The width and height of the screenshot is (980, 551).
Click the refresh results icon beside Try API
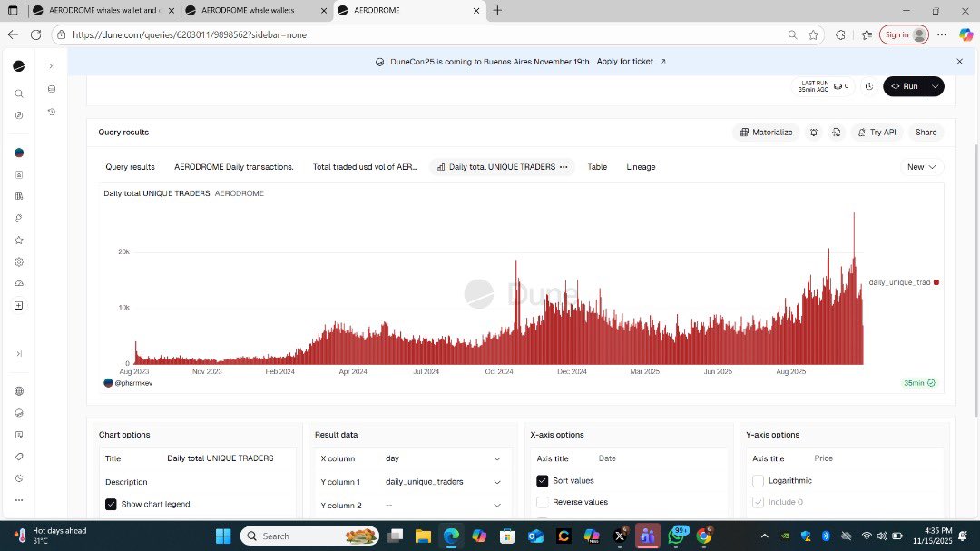837,133
